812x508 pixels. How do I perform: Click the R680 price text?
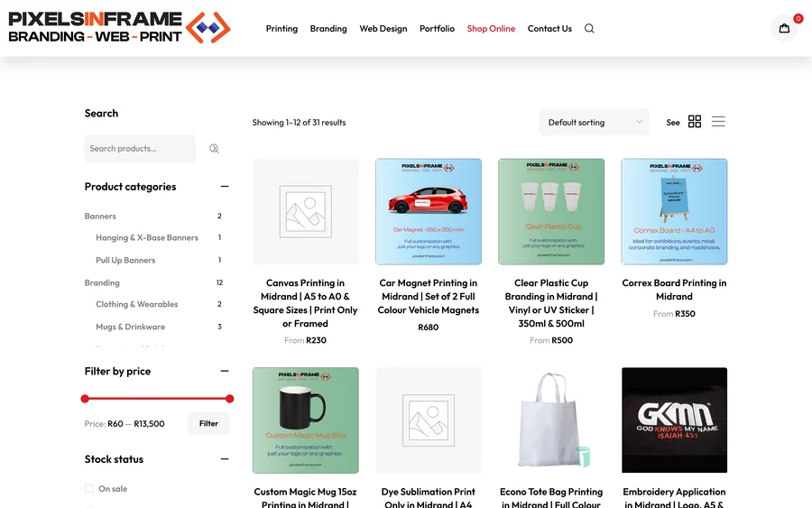tap(429, 328)
